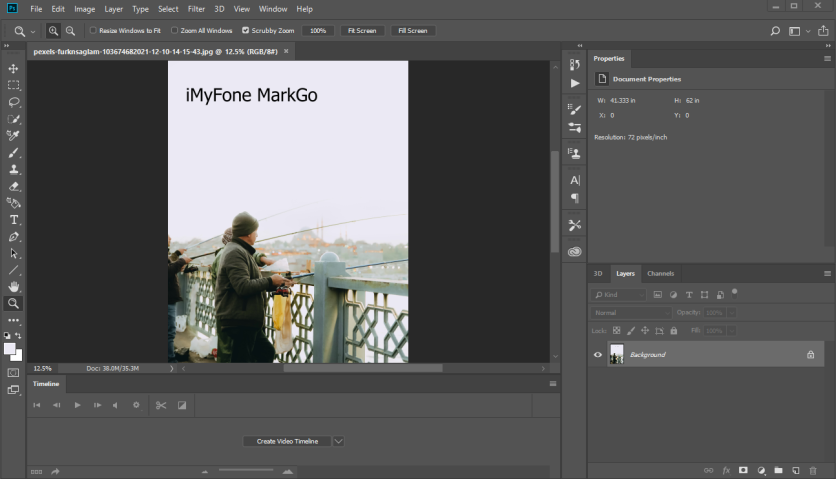Toggle layer filtering on/off switch
836x479 pixels.
pos(735,292)
